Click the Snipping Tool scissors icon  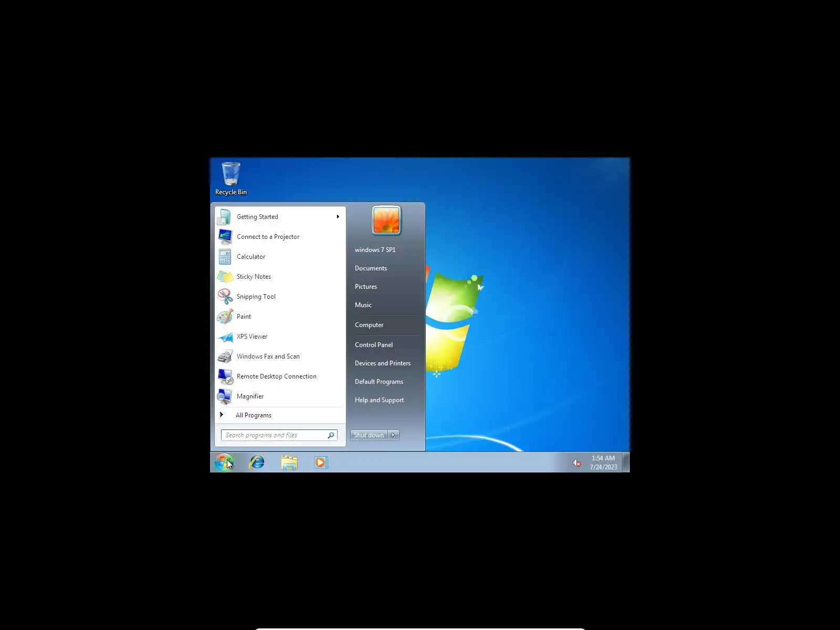click(x=225, y=297)
